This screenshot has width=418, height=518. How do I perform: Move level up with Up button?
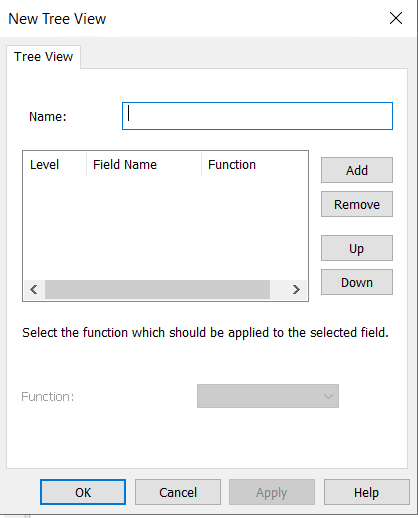pos(357,248)
